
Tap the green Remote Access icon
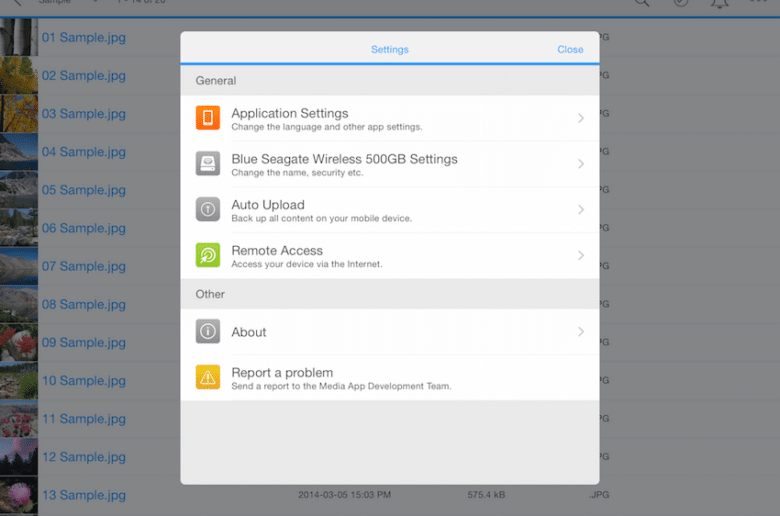(x=208, y=255)
